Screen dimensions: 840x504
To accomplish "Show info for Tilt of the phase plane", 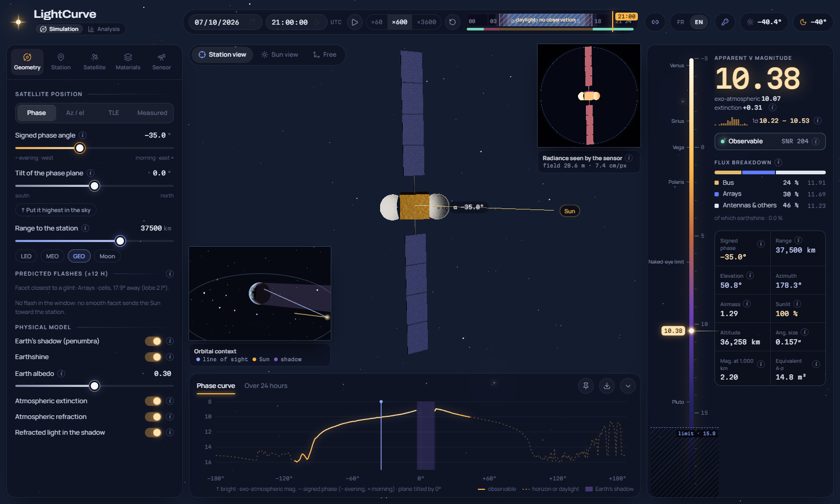I will coord(91,173).
